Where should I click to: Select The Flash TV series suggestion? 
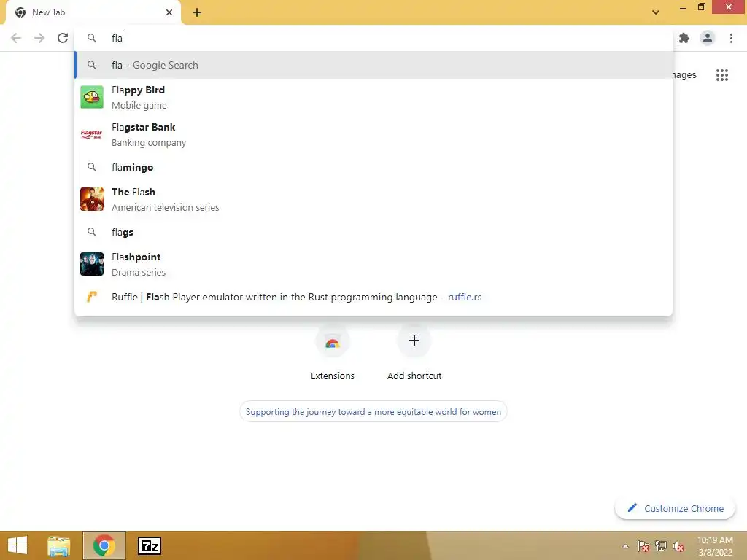click(373, 199)
